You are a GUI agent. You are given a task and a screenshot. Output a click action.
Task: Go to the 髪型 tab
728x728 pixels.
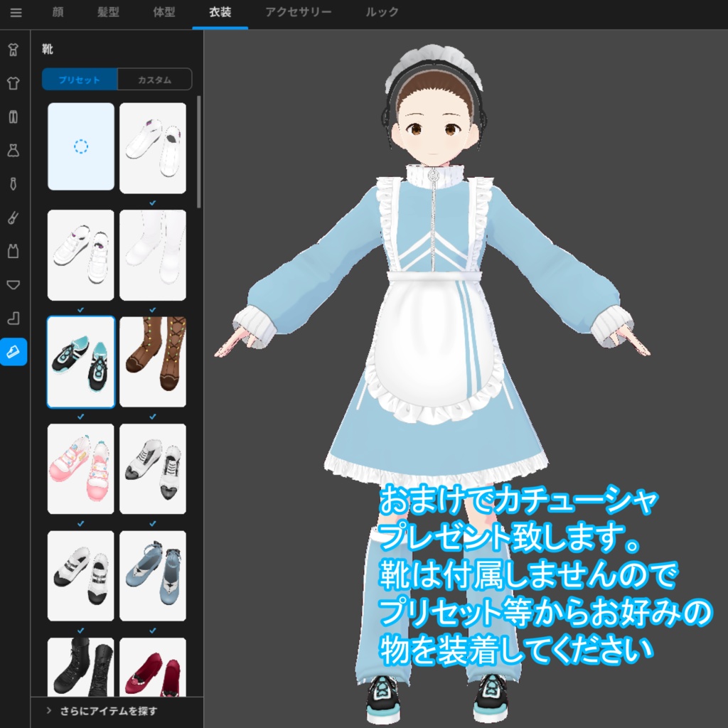coord(107,12)
